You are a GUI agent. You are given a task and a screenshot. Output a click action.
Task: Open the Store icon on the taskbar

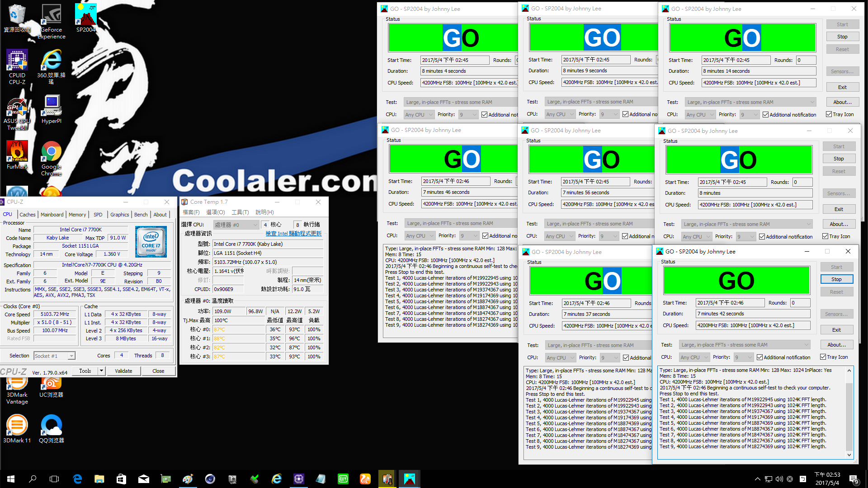pos(122,479)
